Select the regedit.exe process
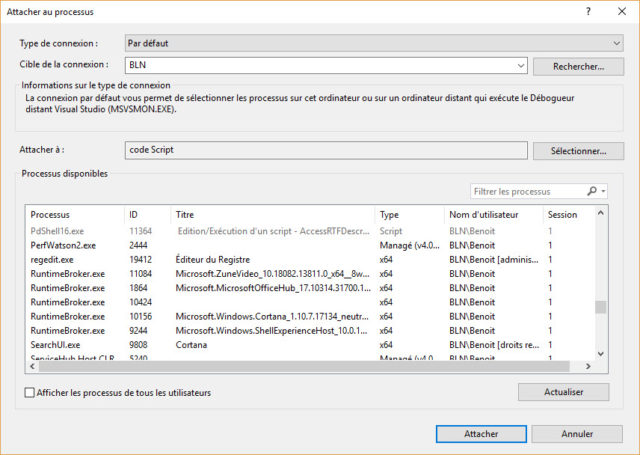 [310, 260]
